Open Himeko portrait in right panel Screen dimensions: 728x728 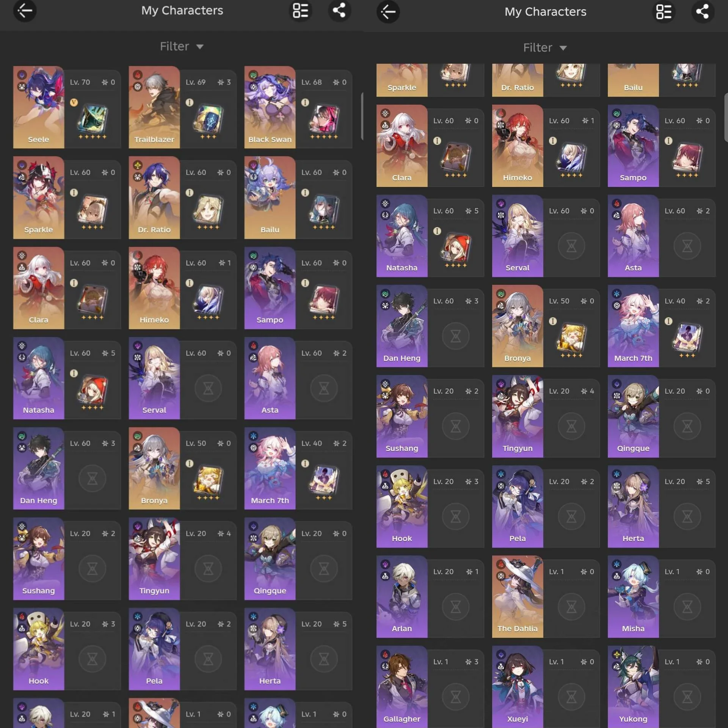[x=518, y=146]
